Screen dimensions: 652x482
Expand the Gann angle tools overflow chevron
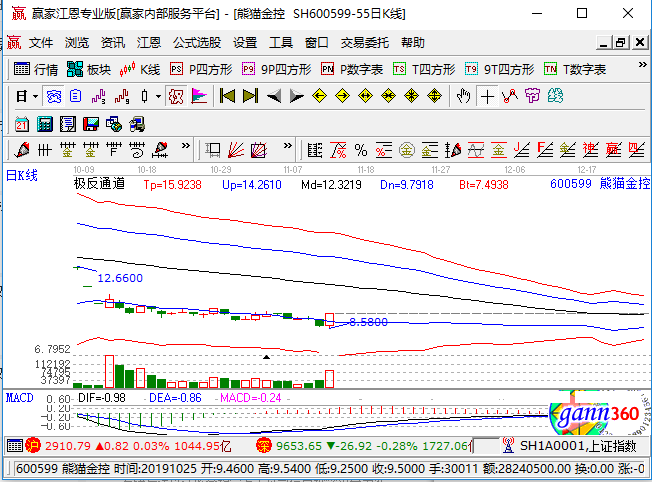[x=287, y=146]
